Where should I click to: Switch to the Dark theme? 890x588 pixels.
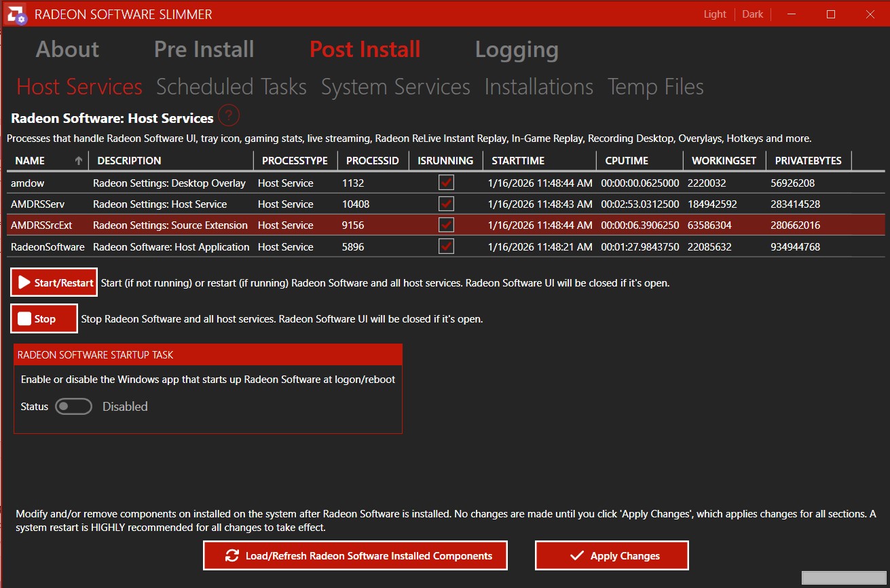[x=753, y=14]
